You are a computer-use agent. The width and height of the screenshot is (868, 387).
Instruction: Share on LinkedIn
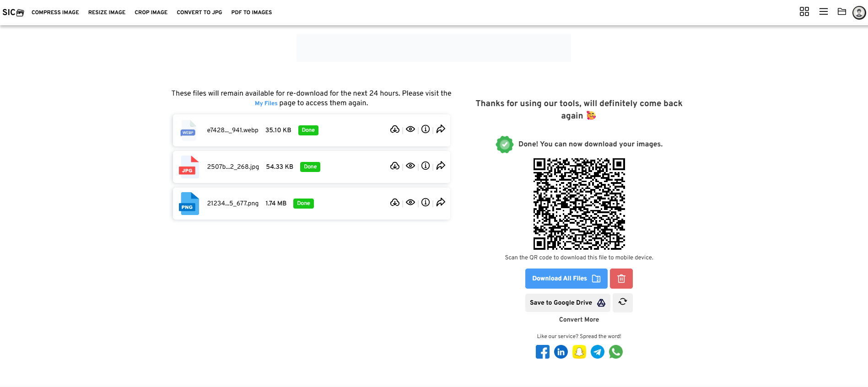[x=561, y=352]
